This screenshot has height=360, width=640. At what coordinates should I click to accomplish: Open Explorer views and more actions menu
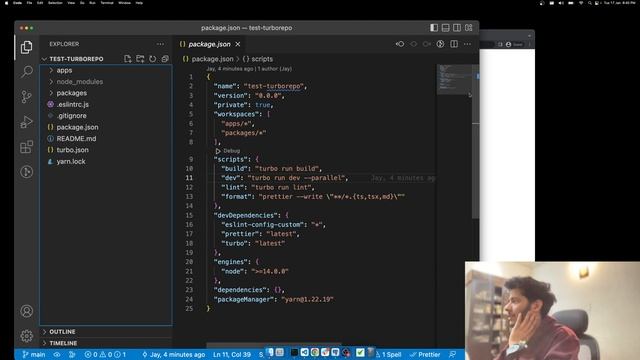point(160,44)
